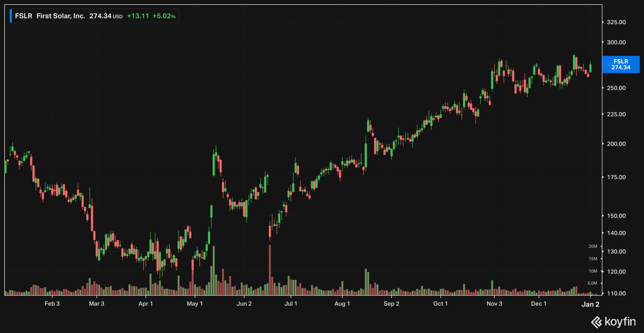The width and height of the screenshot is (644, 333).
Task: Click the 250.00 price axis label
Action: click(616, 88)
